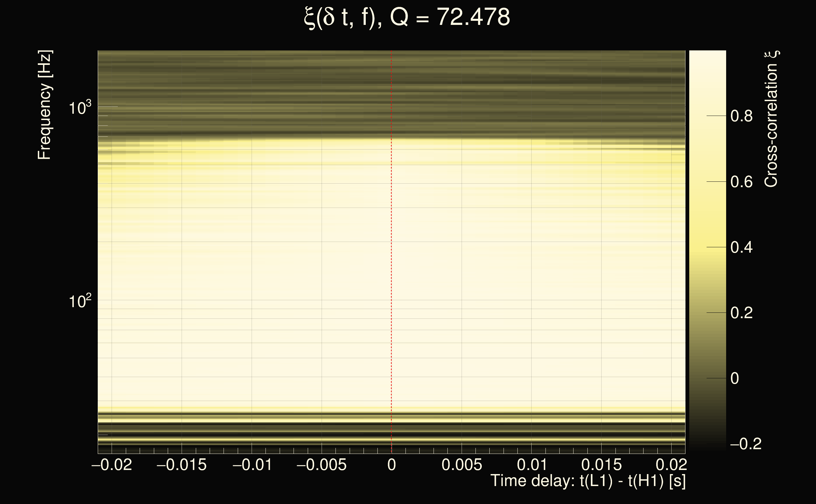Click the x-axis tick label 0.01

532,465
